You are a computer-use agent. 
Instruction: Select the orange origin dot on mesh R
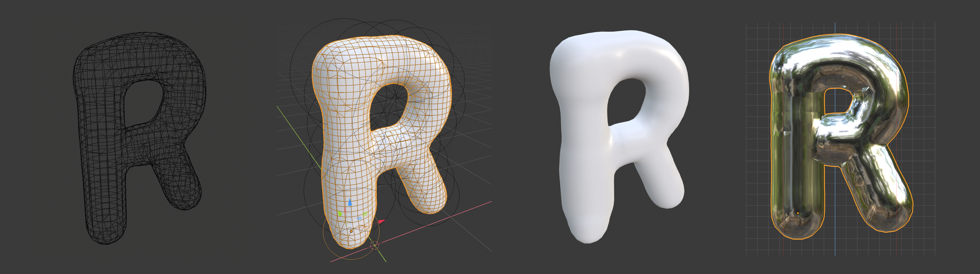[x=351, y=231]
